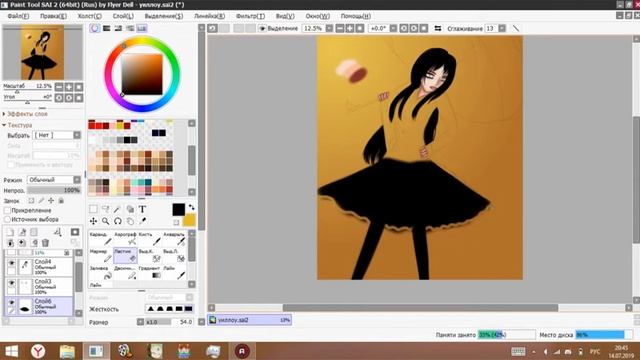The height and width of the screenshot is (360, 640).
Task: Open the Режим blending mode dropdown
Action: click(x=77, y=180)
